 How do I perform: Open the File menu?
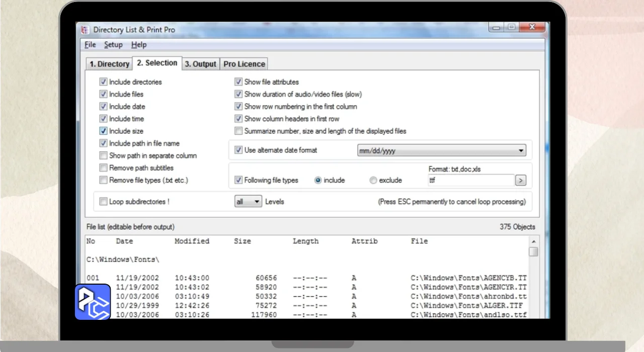pyautogui.click(x=90, y=45)
